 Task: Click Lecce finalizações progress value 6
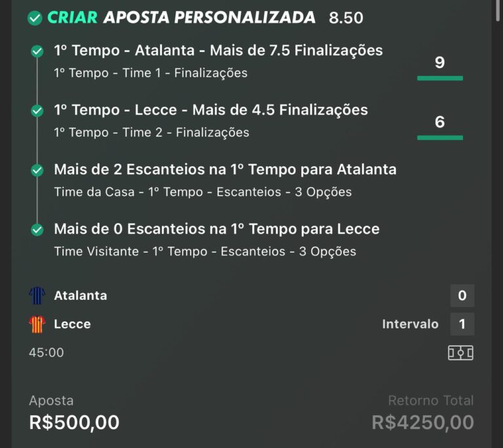[x=439, y=122]
